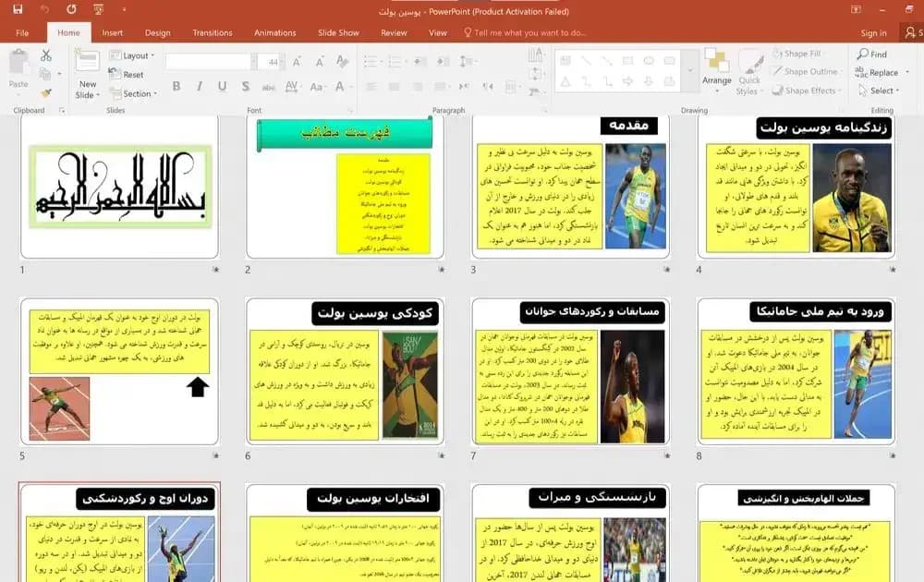Image resolution: width=924 pixels, height=582 pixels.
Task: Open Shape Effects menu
Action: point(806,91)
